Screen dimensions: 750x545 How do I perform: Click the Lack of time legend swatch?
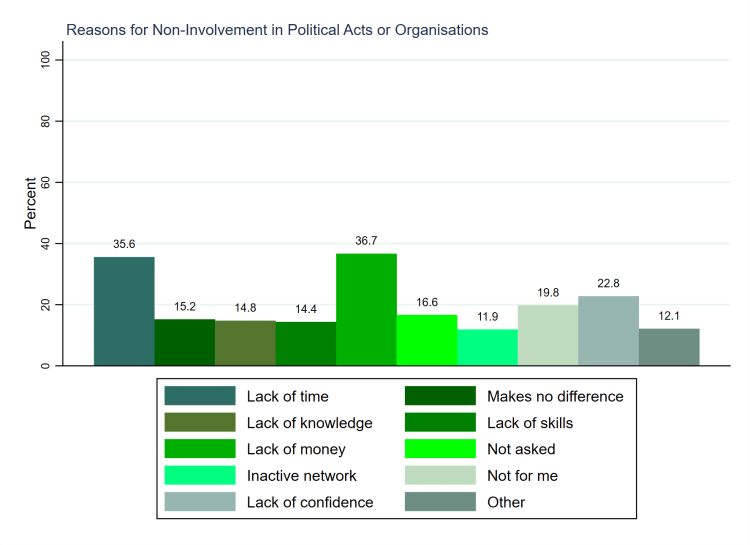coord(200,396)
